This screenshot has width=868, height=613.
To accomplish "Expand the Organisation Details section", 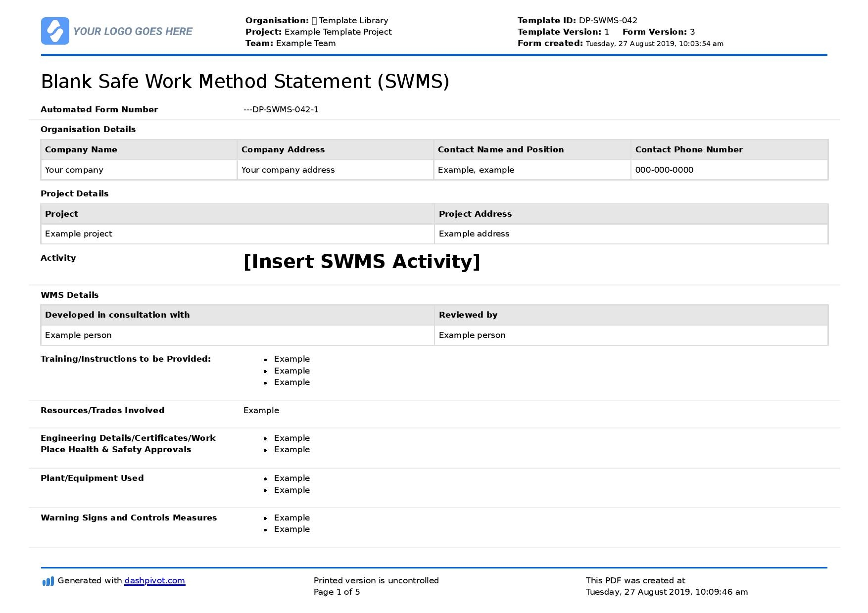I will pos(88,129).
